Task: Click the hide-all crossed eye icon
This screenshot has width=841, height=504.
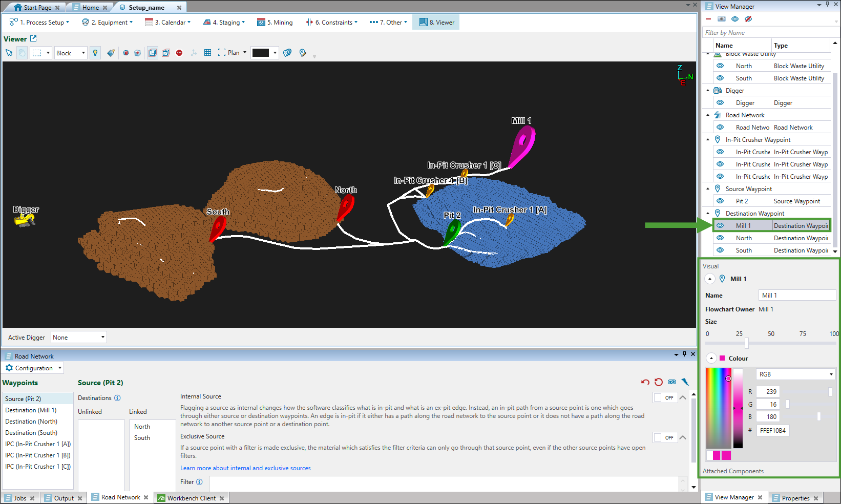Action: (x=748, y=19)
